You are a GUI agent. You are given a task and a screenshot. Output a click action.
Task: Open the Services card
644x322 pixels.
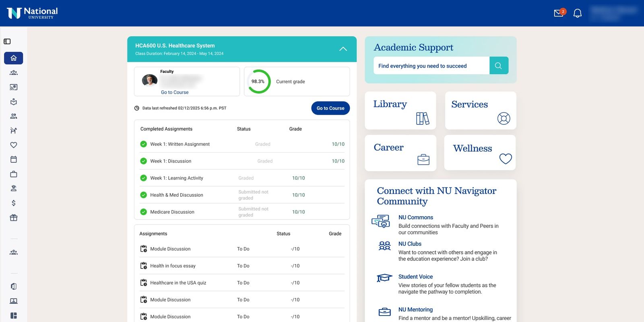pyautogui.click(x=481, y=110)
